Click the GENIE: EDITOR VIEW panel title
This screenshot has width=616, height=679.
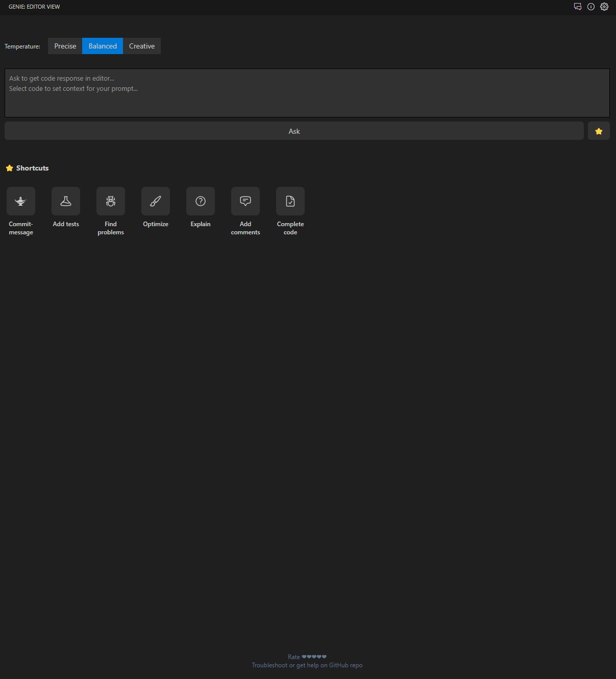pos(34,7)
